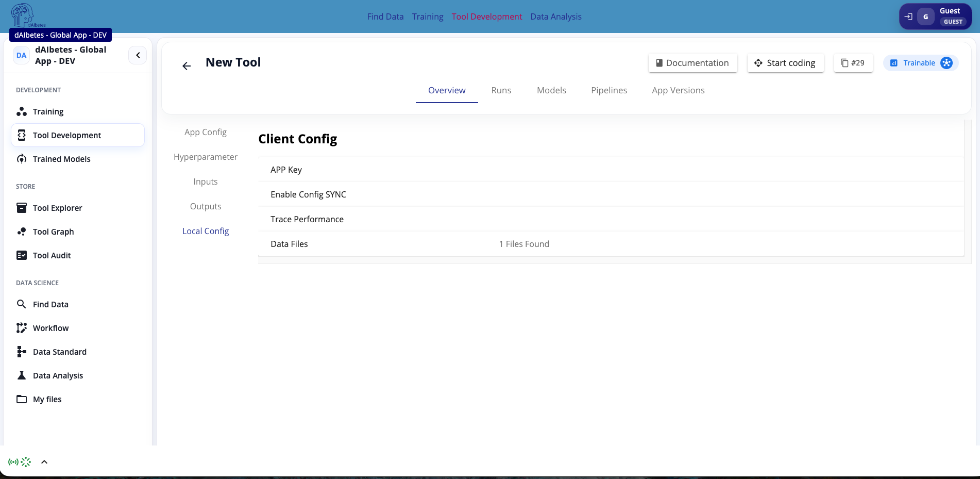Click the 1 Files Found value
980x479 pixels.
pos(524,244)
